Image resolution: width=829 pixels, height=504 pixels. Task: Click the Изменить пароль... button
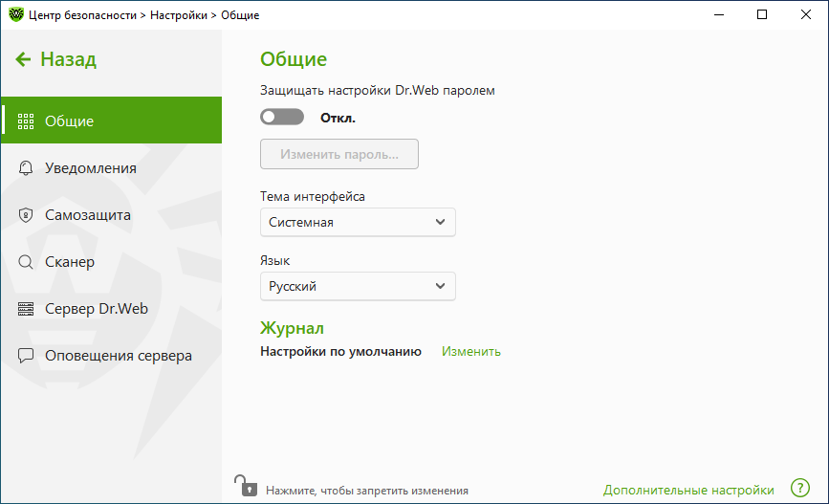click(x=339, y=154)
